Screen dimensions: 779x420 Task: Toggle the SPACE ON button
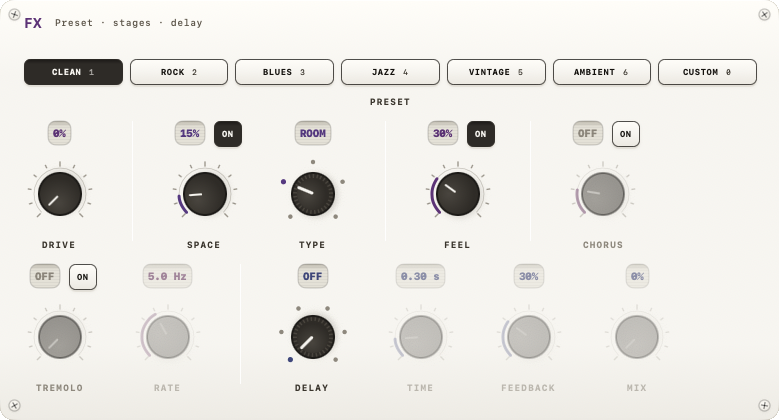coord(228,134)
